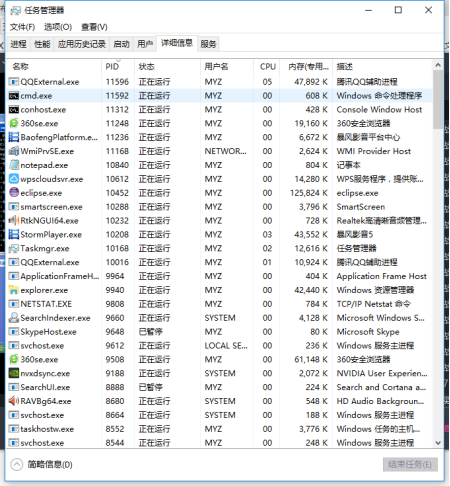This screenshot has width=450, height=486.
Task: Select the svchost.exe row with PID 8544
Action: coord(220,443)
